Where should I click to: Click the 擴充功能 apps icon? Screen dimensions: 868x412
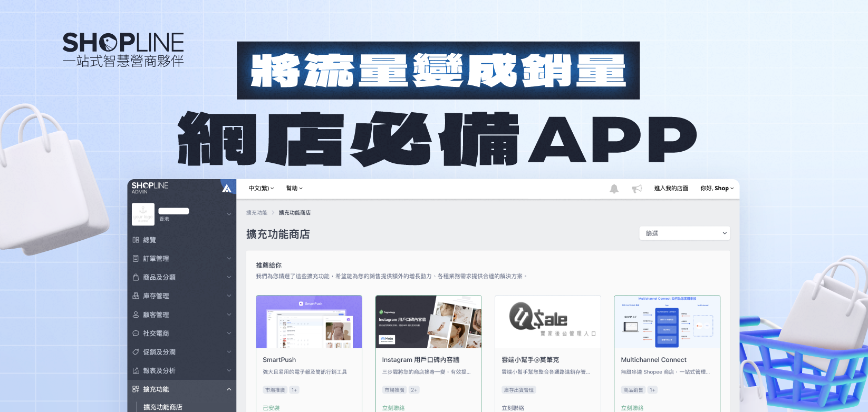pyautogui.click(x=136, y=389)
